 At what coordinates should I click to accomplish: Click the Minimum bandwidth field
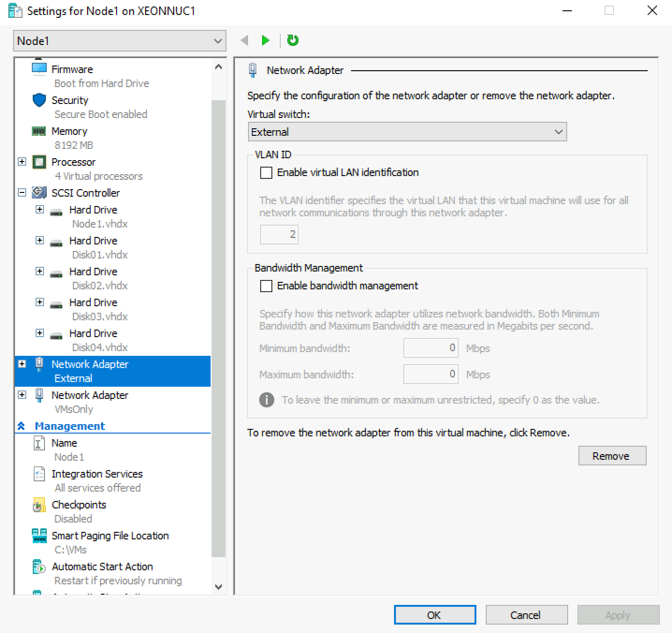click(431, 348)
